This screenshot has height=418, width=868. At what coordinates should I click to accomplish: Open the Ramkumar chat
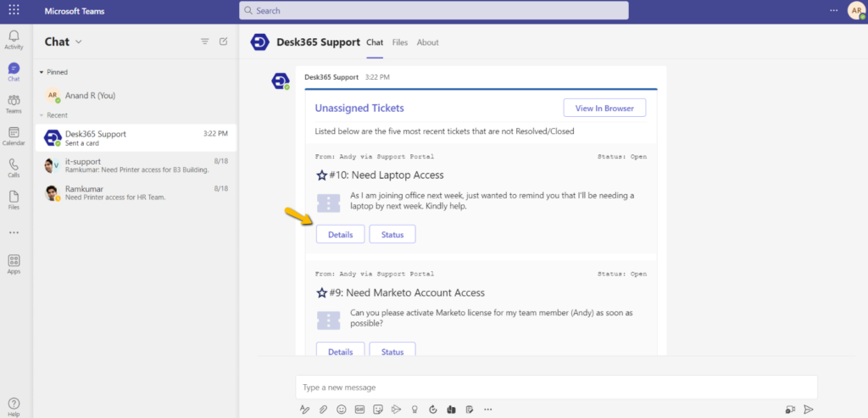click(136, 192)
